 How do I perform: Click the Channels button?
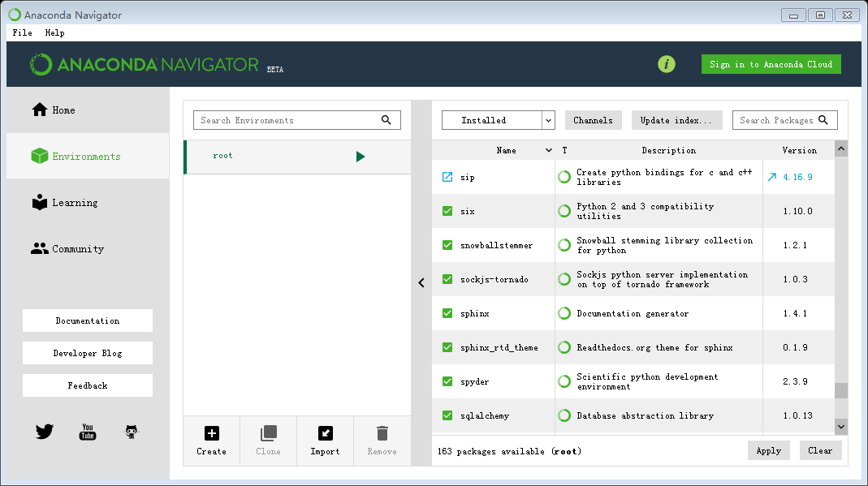[593, 120]
